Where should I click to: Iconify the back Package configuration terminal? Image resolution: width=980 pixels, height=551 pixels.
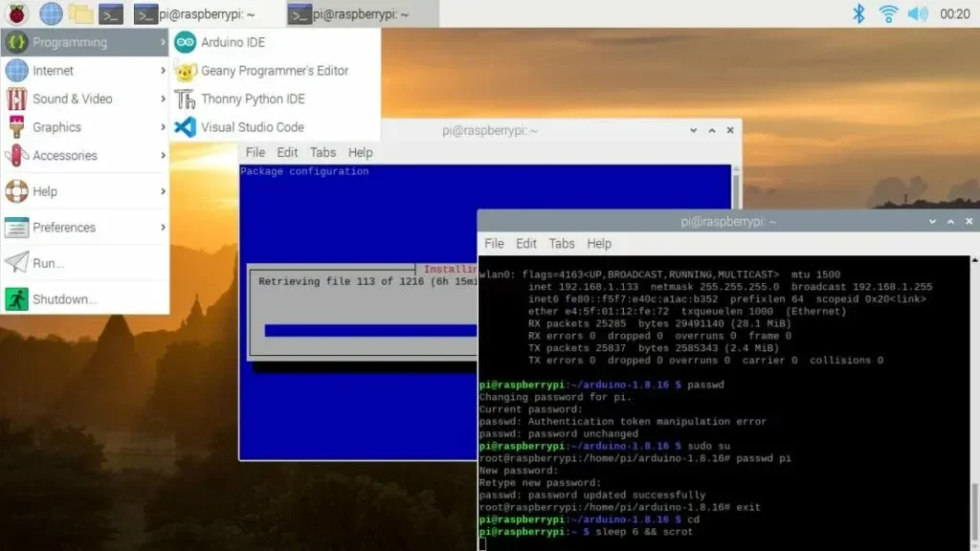pos(693,130)
